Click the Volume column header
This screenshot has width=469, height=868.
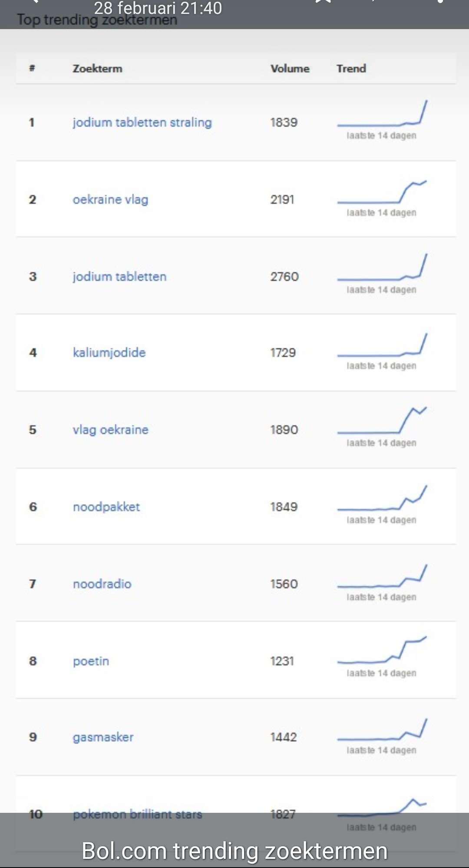point(290,69)
